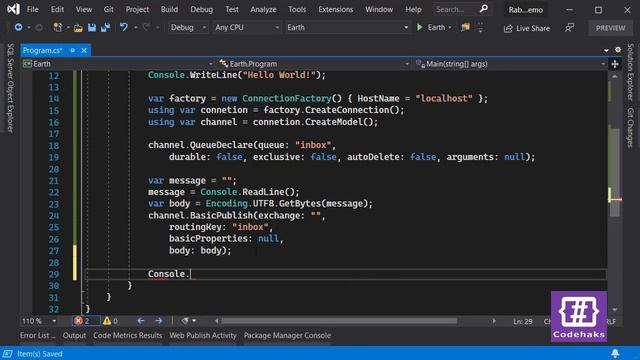Open editor settings gear near tab strip
The image size is (640, 360).
618,50
